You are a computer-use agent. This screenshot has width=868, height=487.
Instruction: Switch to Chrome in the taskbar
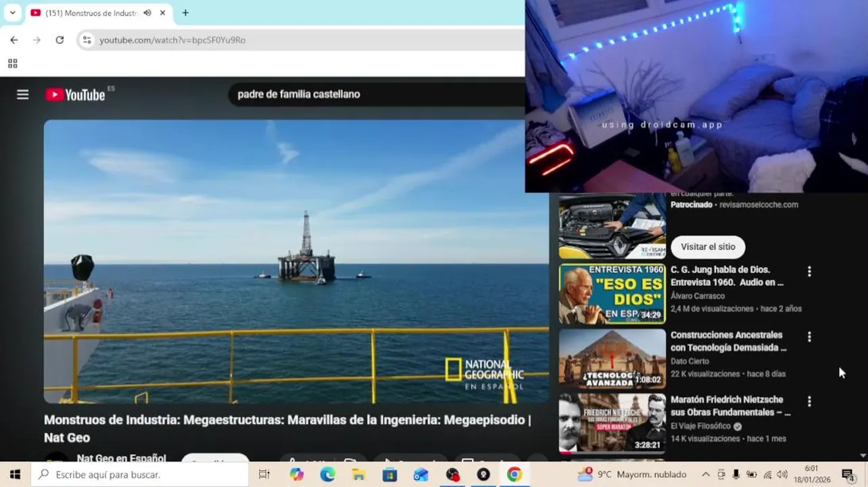point(514,475)
